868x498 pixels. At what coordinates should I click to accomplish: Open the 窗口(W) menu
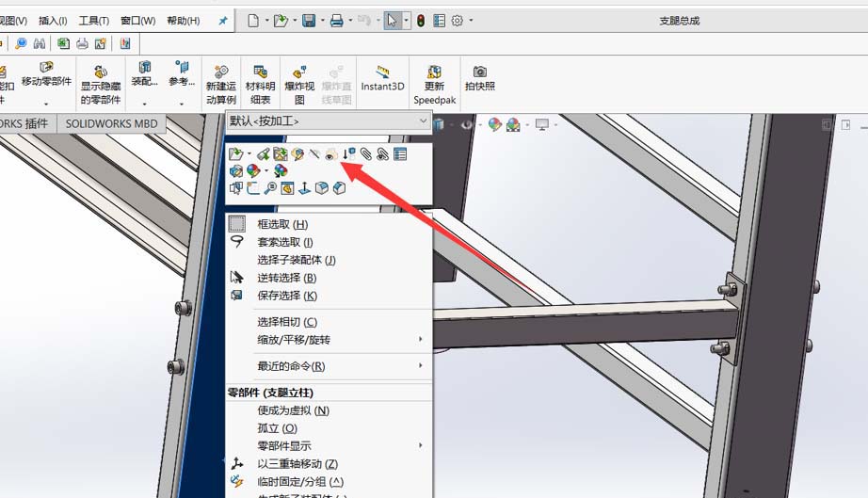click(x=137, y=21)
